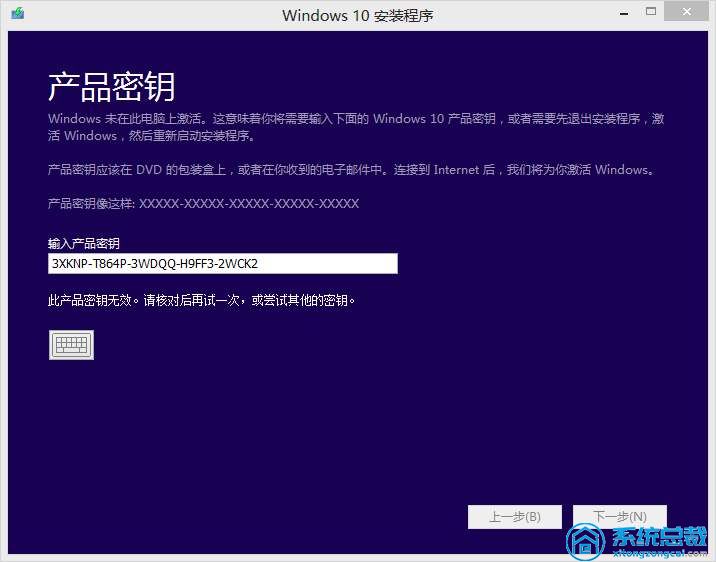Click the 系统总裁 watermark text
This screenshot has width=716, height=562.
658,534
